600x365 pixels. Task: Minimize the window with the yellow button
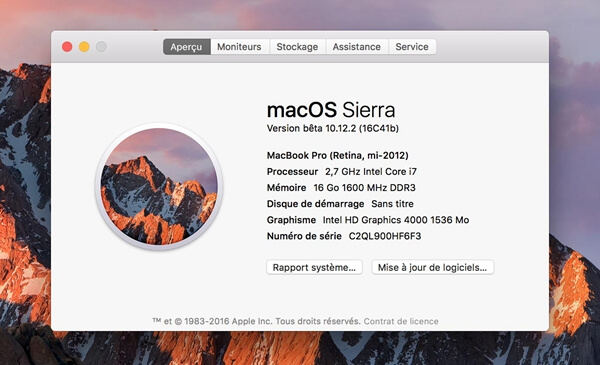coord(84,47)
